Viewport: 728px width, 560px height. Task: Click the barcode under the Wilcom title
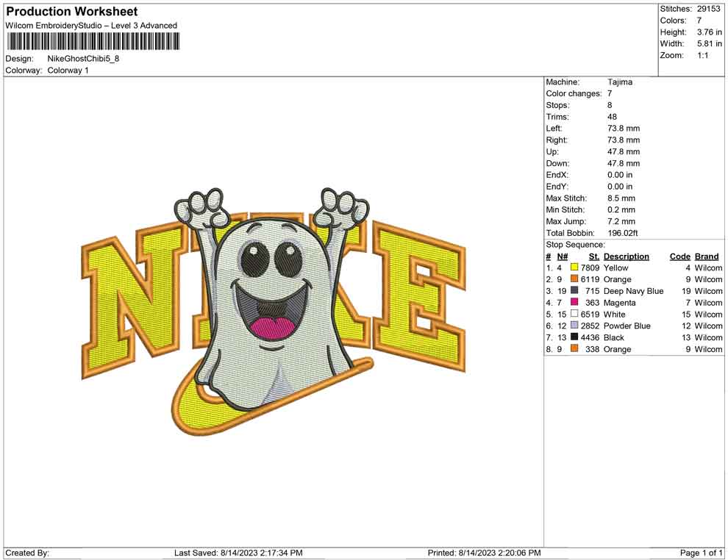[x=93, y=42]
